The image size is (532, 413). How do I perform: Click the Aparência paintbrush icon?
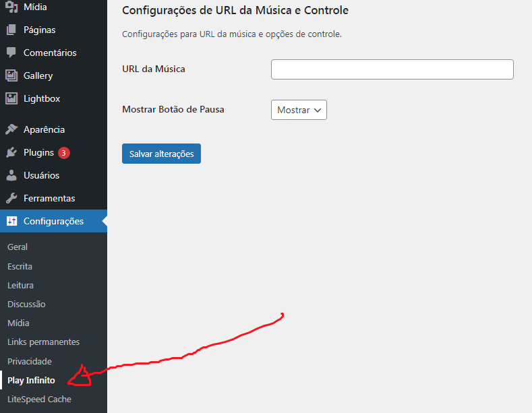point(11,129)
